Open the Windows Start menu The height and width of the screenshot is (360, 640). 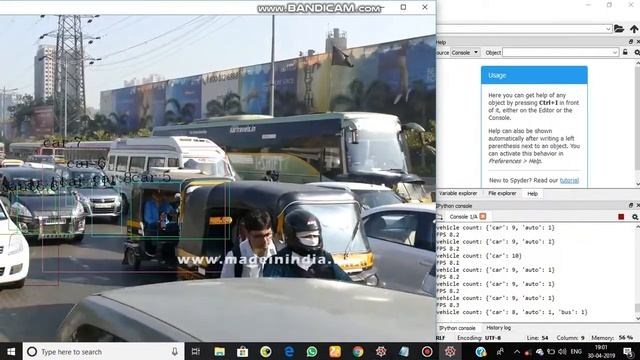coord(11,351)
